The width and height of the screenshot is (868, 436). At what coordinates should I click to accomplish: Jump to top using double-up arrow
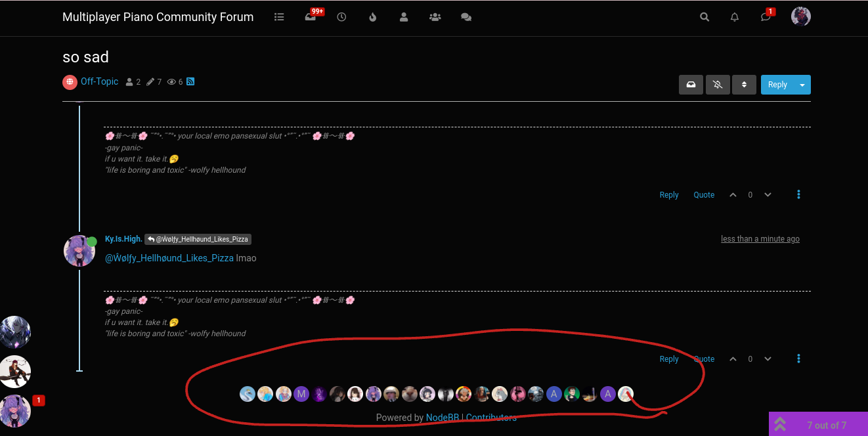click(780, 424)
